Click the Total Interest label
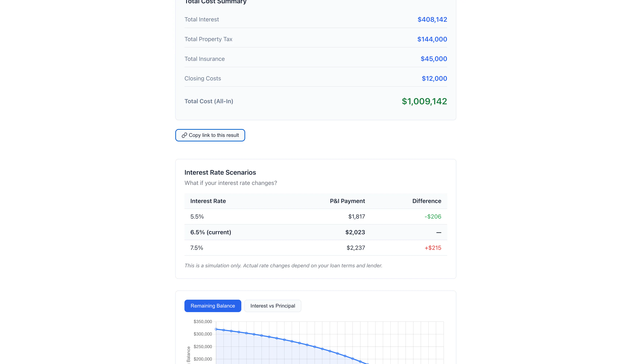 (x=201, y=20)
